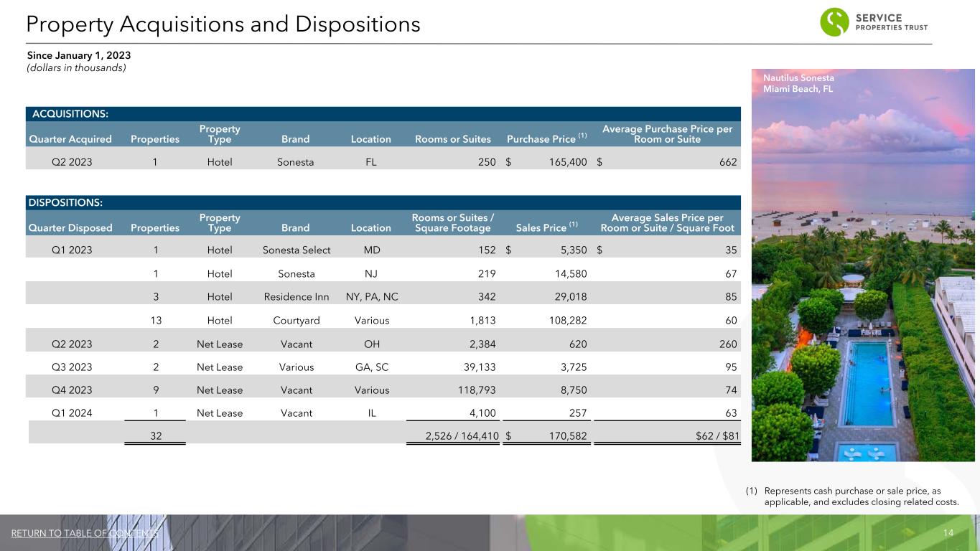Select the Property Acquisitions and Dispositions title
The width and height of the screenshot is (980, 551).
click(x=223, y=24)
